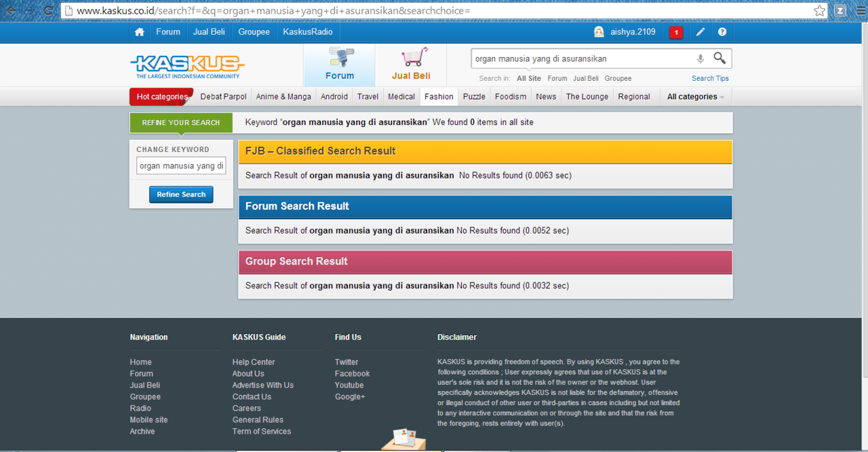The height and width of the screenshot is (452, 868).
Task: Open the Travel category
Action: pyautogui.click(x=368, y=96)
